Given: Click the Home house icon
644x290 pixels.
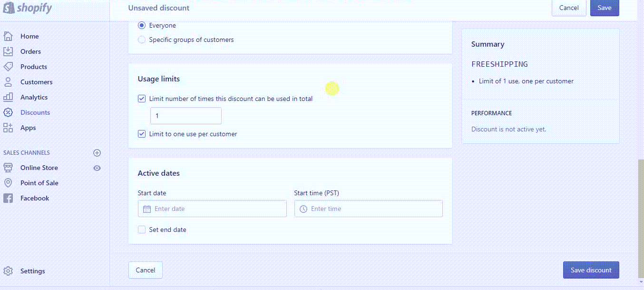Looking at the screenshot, I should [x=8, y=36].
